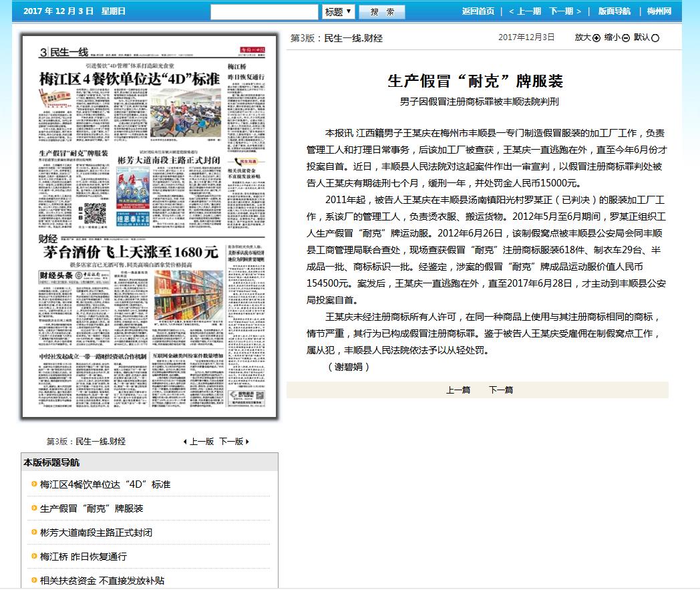Visit the 梅州网 link
The width and height of the screenshot is (700, 590).
[659, 11]
